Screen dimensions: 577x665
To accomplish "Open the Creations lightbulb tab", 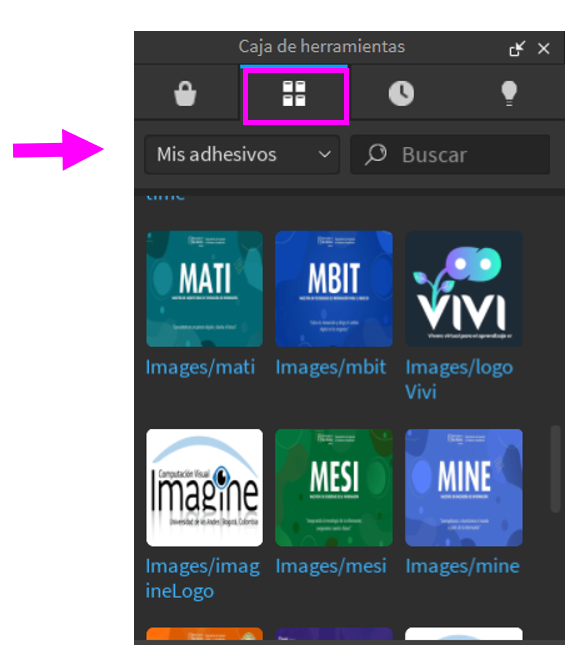I will pos(509,93).
